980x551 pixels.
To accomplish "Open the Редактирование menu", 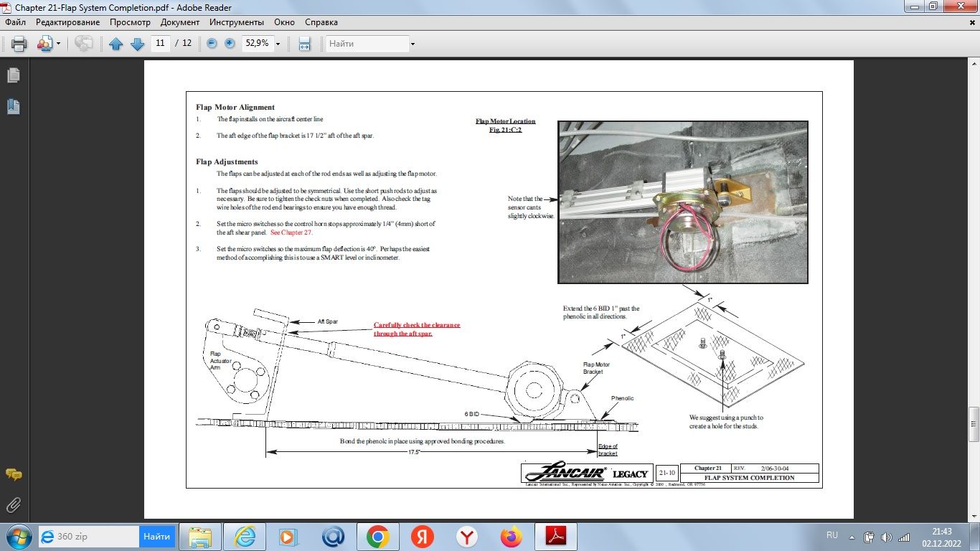I will pyautogui.click(x=68, y=22).
